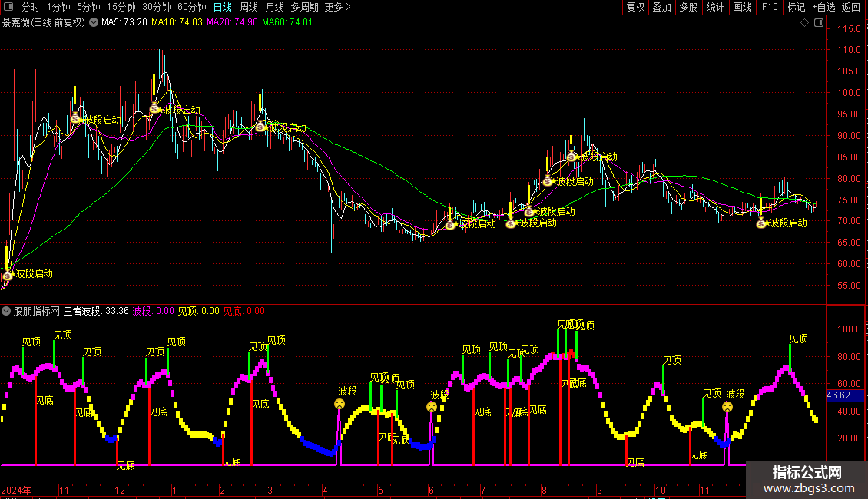Toggle 复权 price adjustment
Image resolution: width=868 pixels, height=499 pixels.
(635, 7)
